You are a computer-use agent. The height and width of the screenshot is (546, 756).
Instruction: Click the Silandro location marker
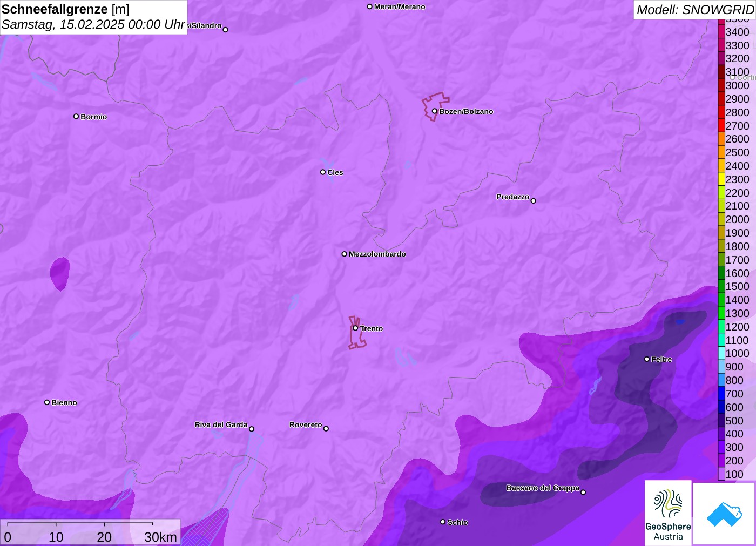tap(226, 29)
